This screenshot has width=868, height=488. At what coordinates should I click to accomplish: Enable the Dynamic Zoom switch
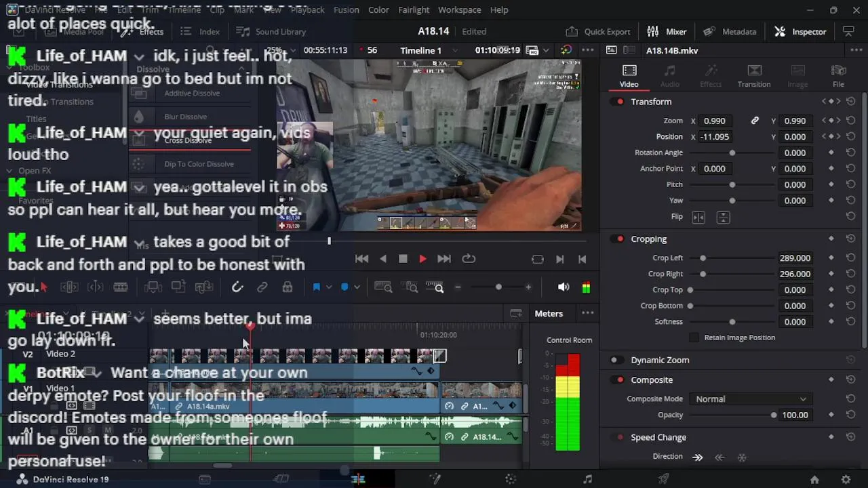[616, 360]
